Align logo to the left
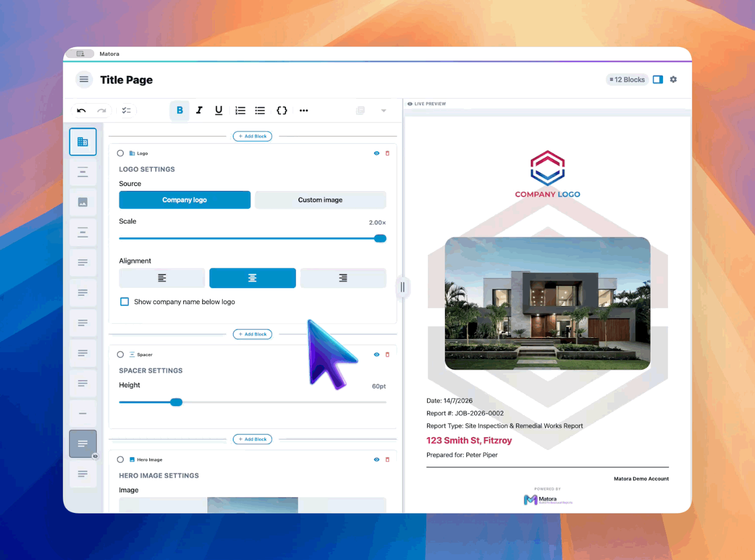Viewport: 755px width, 560px height. [x=162, y=278]
